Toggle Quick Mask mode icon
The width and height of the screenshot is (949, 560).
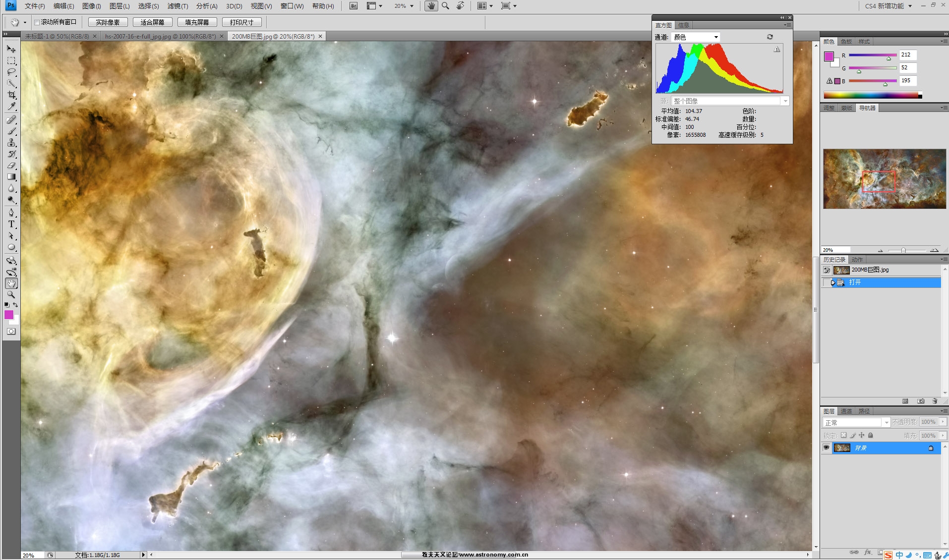(x=11, y=331)
